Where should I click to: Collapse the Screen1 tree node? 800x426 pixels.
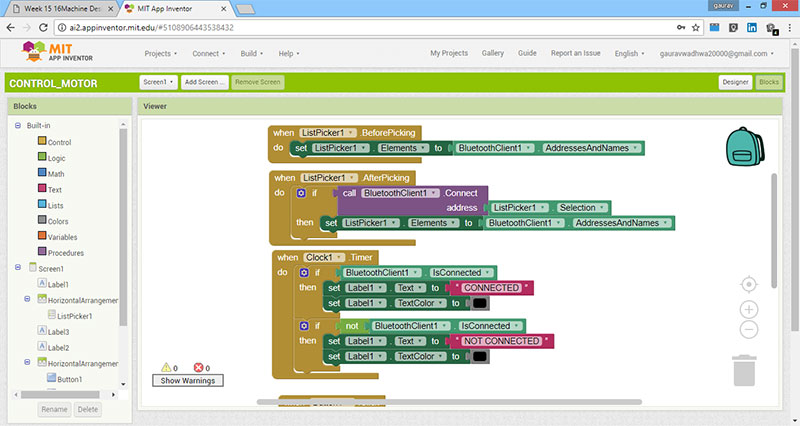tap(18, 267)
